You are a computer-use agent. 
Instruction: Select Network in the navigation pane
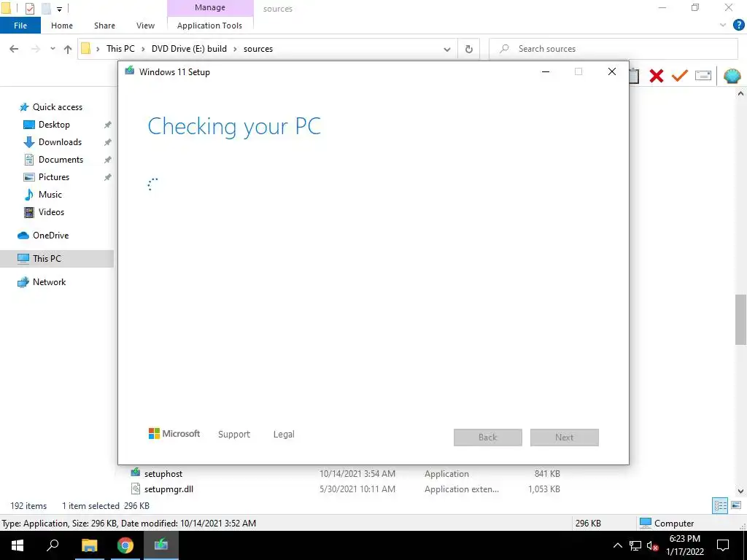(49, 282)
